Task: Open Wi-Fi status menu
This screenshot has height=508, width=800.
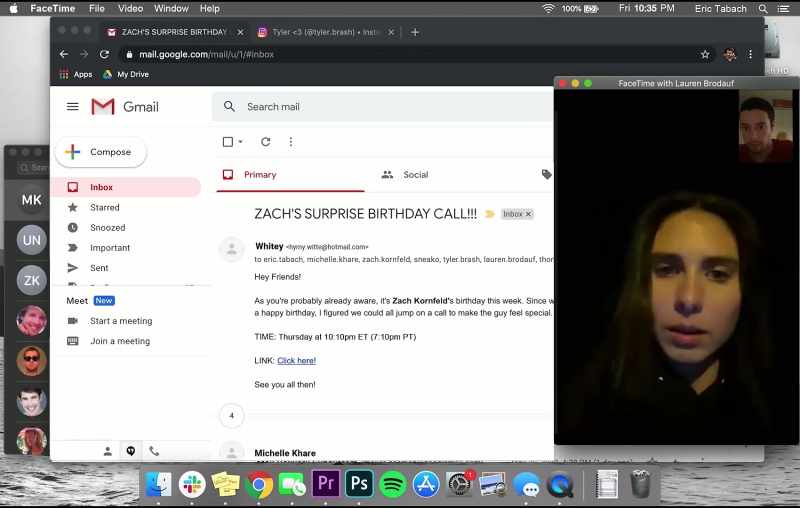Action: (x=548, y=8)
